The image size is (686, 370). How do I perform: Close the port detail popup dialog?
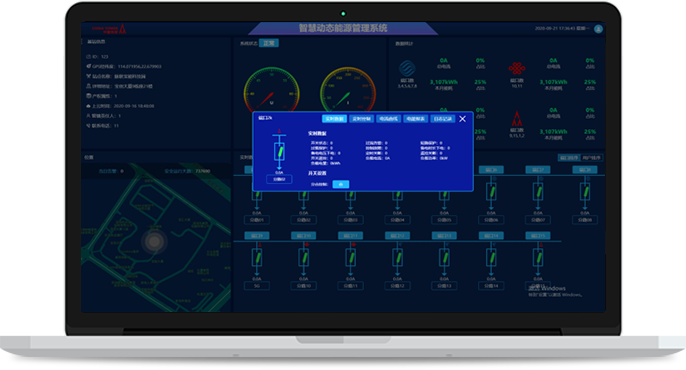point(462,119)
